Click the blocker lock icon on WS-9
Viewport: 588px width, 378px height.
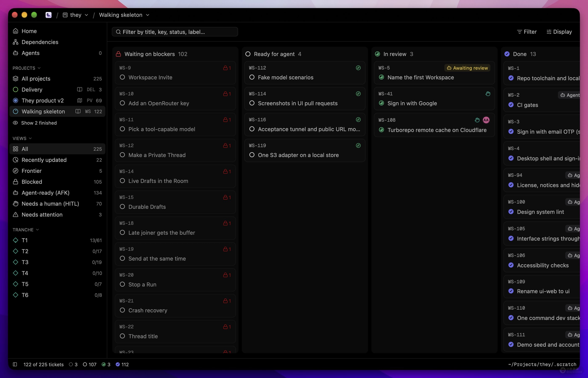click(225, 68)
